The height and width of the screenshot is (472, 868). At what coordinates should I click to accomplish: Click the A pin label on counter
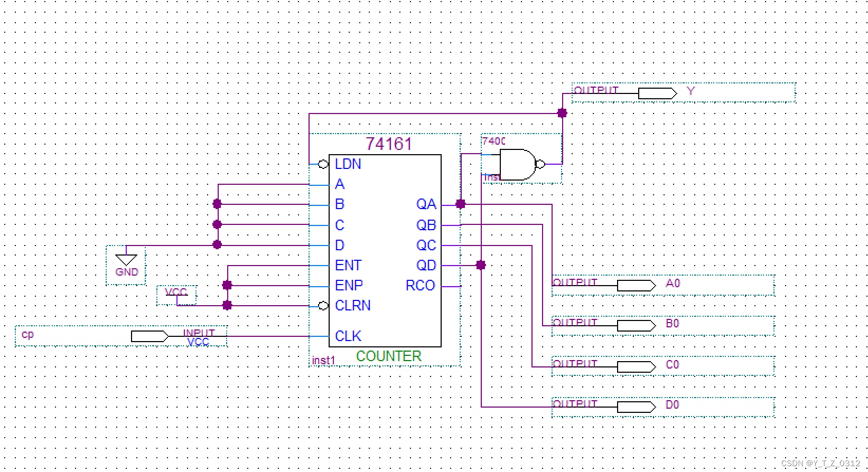coord(340,184)
